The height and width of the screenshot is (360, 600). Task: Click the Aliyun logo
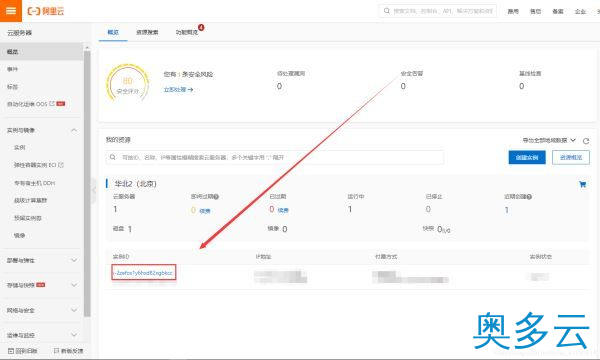pyautogui.click(x=46, y=11)
